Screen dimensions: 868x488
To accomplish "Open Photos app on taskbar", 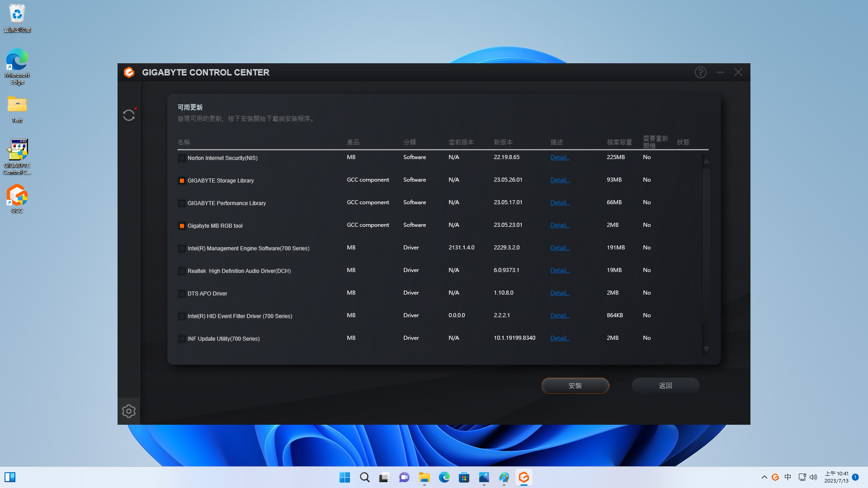I will (x=484, y=477).
